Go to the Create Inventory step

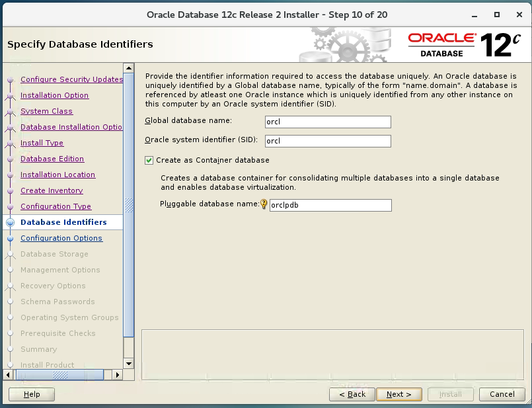click(x=52, y=190)
